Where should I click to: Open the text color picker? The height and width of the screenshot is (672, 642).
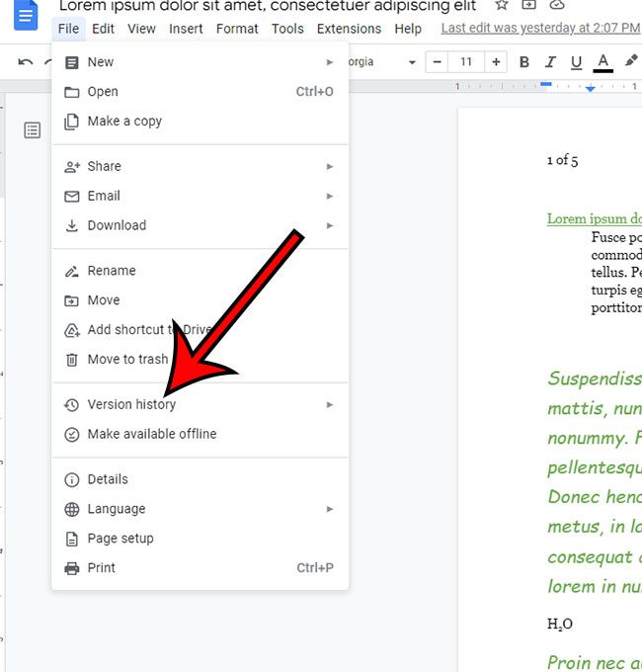(x=602, y=62)
